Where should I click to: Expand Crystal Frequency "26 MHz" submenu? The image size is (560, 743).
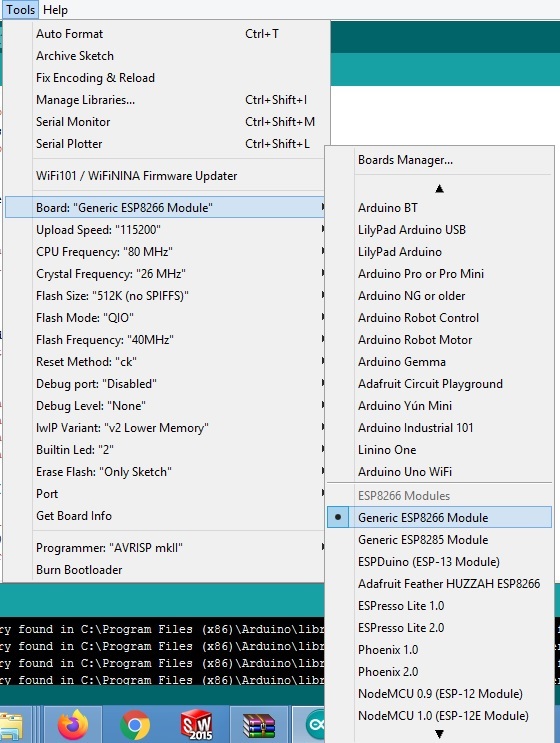[x=165, y=274]
